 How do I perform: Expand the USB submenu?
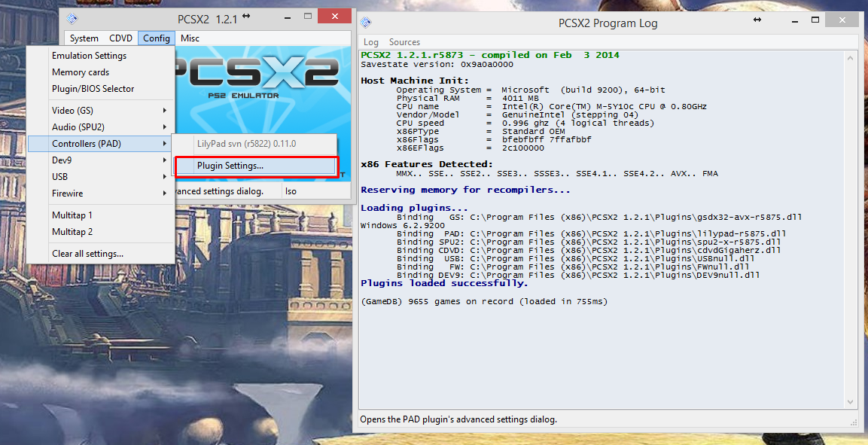[x=101, y=177]
